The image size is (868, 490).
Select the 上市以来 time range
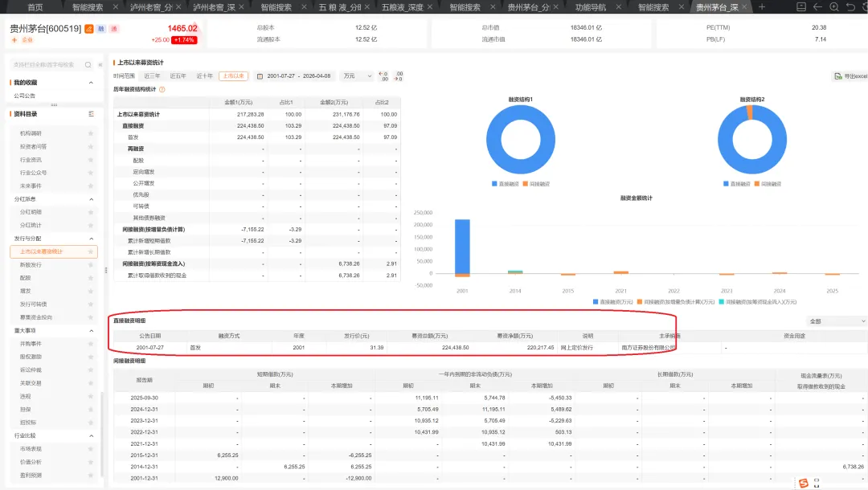point(234,76)
